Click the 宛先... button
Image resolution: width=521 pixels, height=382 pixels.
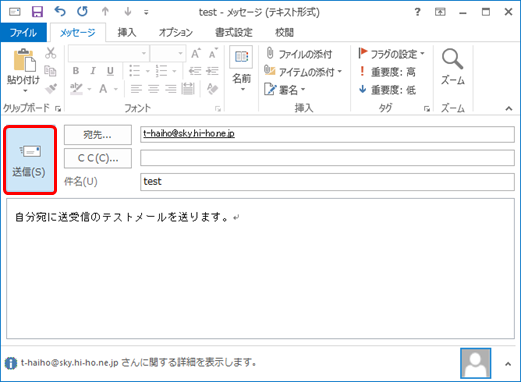coord(98,135)
